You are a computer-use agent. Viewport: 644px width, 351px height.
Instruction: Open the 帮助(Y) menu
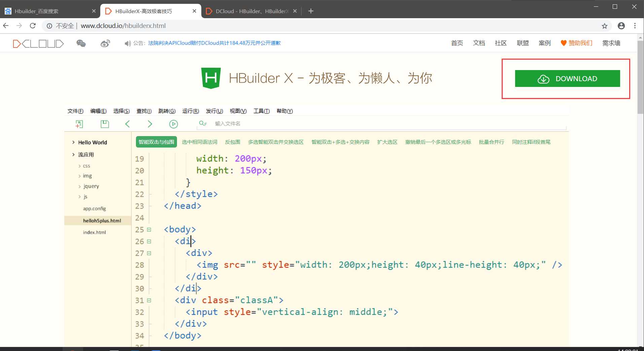[x=285, y=111]
